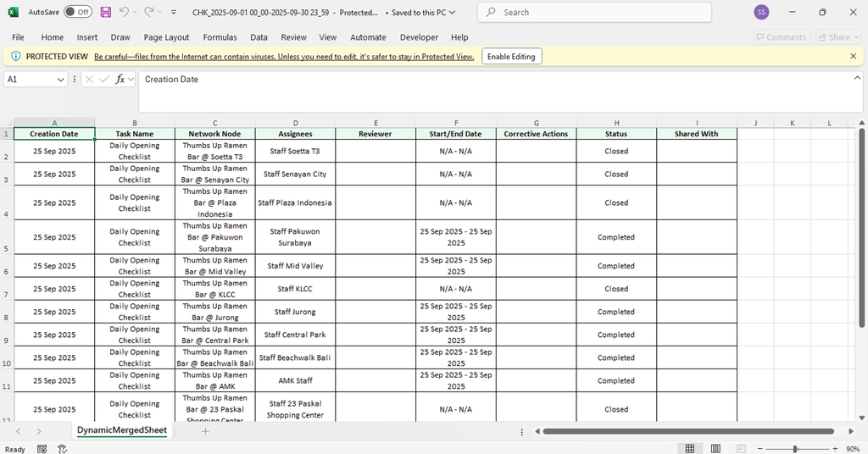Open the Developer ribbon tab
The height and width of the screenshot is (454, 868).
click(x=419, y=37)
